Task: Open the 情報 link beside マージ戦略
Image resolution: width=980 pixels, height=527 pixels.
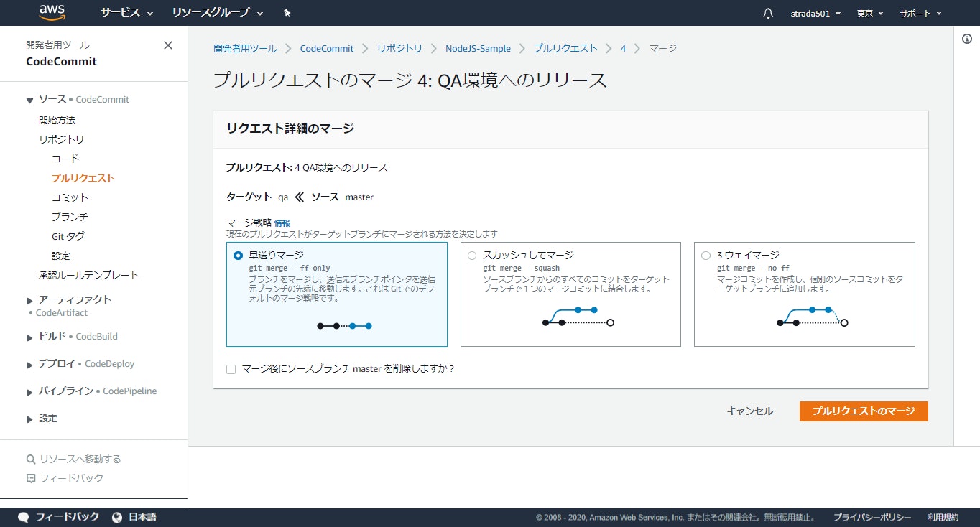Action: coord(282,223)
